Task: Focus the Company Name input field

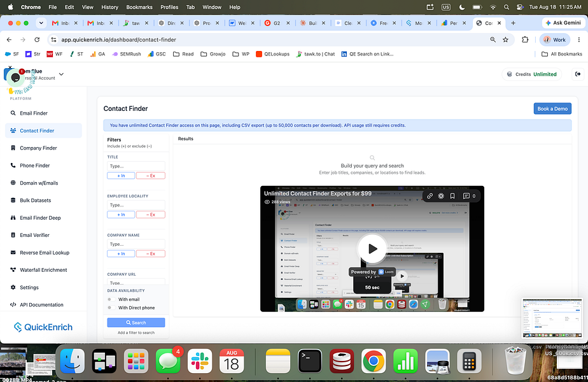Action: (x=136, y=244)
